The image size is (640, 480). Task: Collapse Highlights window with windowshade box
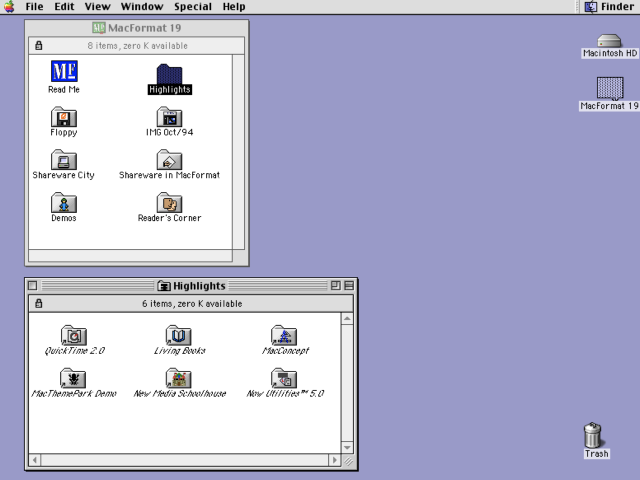point(349,286)
